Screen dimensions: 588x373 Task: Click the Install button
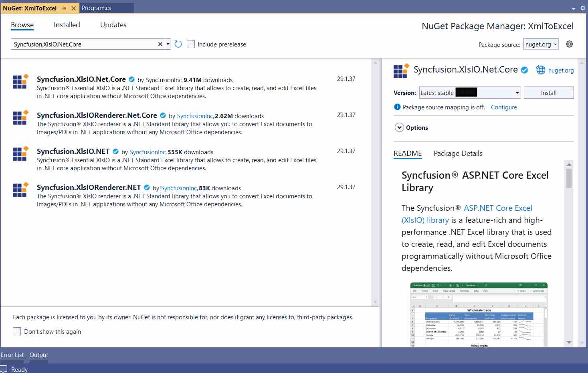(x=548, y=93)
